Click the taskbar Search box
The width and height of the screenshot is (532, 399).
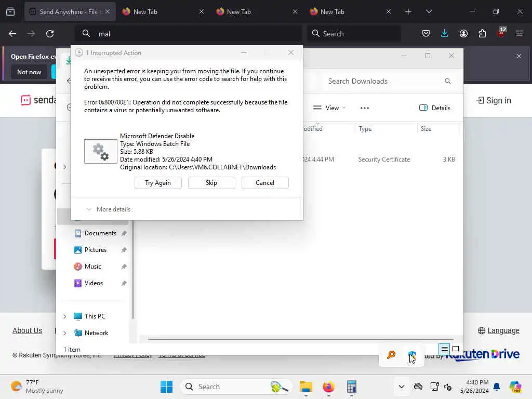236,387
